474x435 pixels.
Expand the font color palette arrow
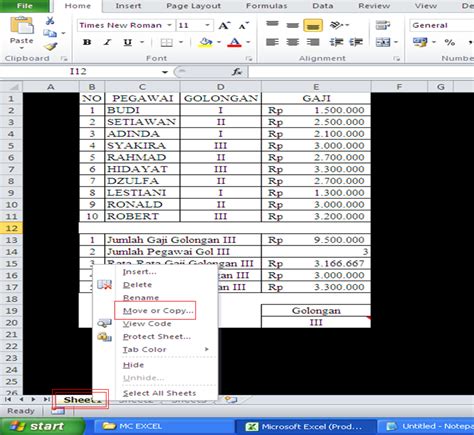[x=248, y=42]
